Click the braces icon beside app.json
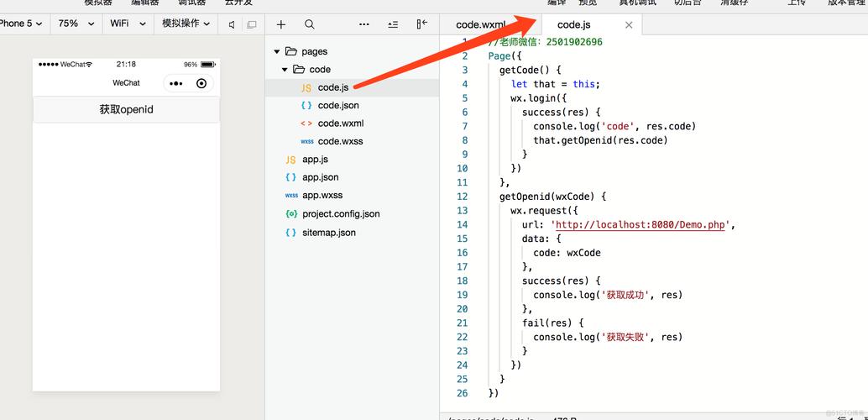Screen dimensions: 868x420 [x=290, y=177]
